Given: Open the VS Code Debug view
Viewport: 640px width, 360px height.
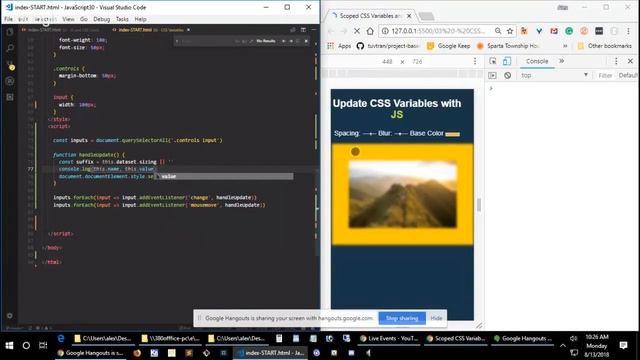Looking at the screenshot, I should click(x=10, y=81).
